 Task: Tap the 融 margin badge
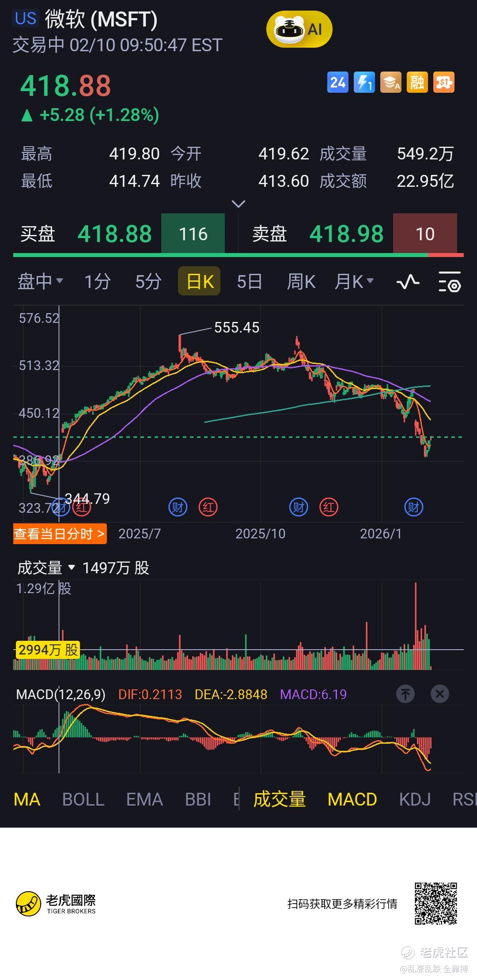point(417,83)
